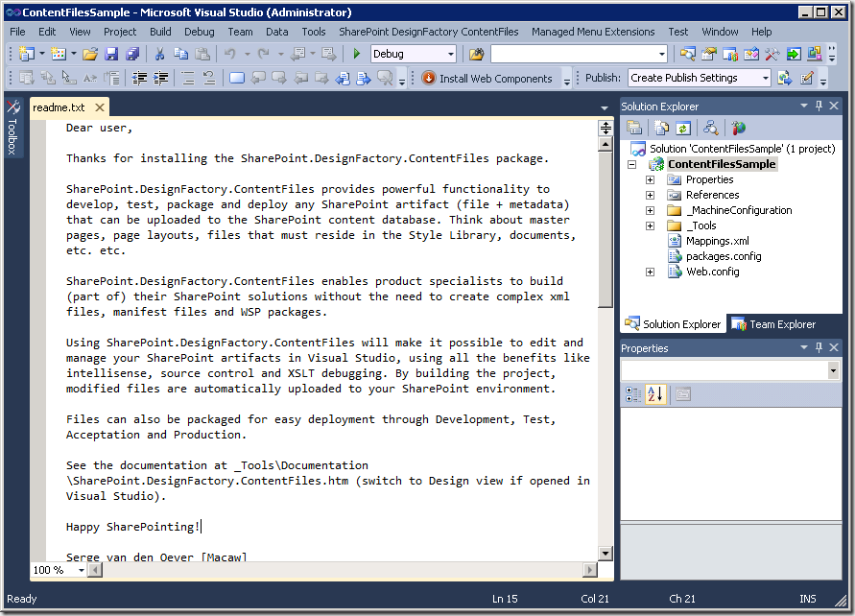This screenshot has width=855, height=616.
Task: Open the Properties panel window position dropdown
Action: (804, 347)
